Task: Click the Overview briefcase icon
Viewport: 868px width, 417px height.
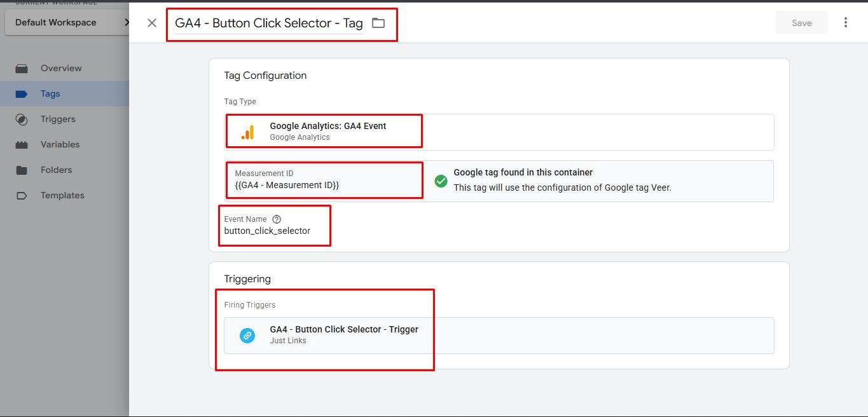Action: click(x=22, y=68)
